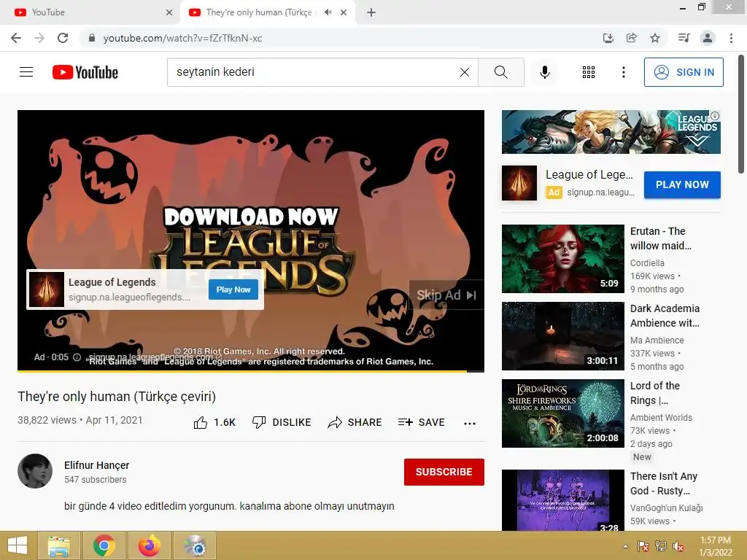The height and width of the screenshot is (560, 747).
Task: Start voice search with the microphone icon
Action: pos(544,72)
